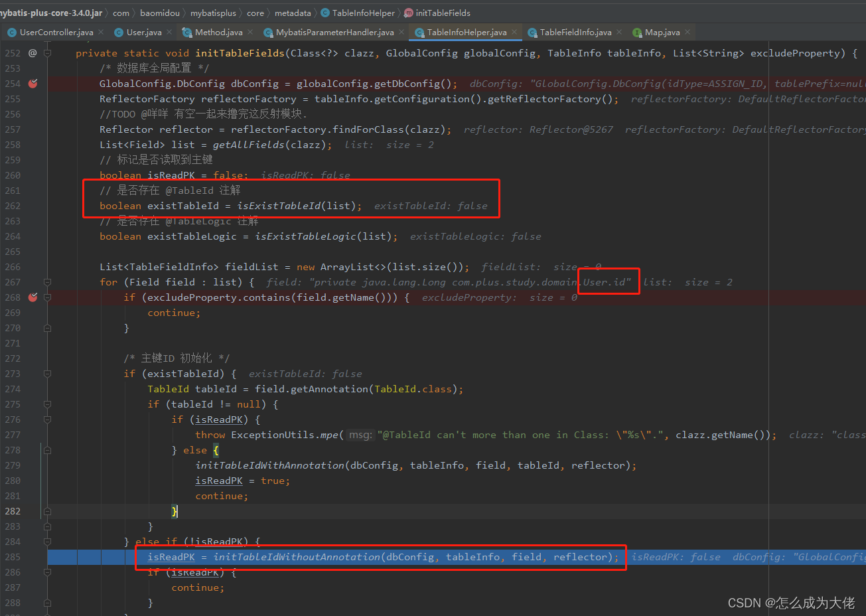Viewport: 866px width, 616px height.
Task: Click the @ gutter icon on line 252
Action: pos(33,53)
